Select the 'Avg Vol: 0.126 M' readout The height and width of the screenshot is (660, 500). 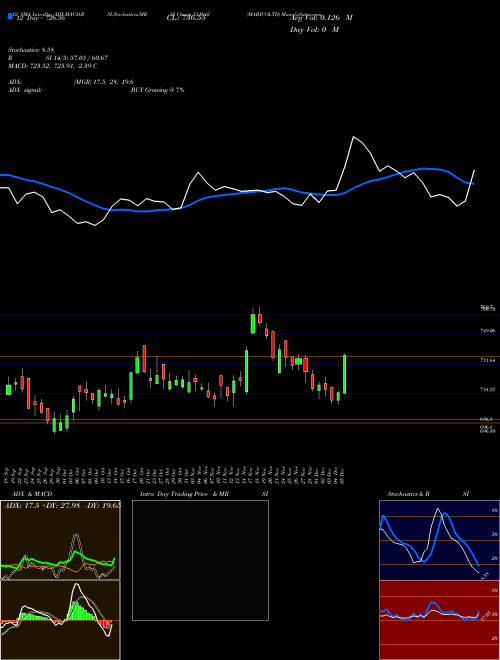(x=321, y=17)
